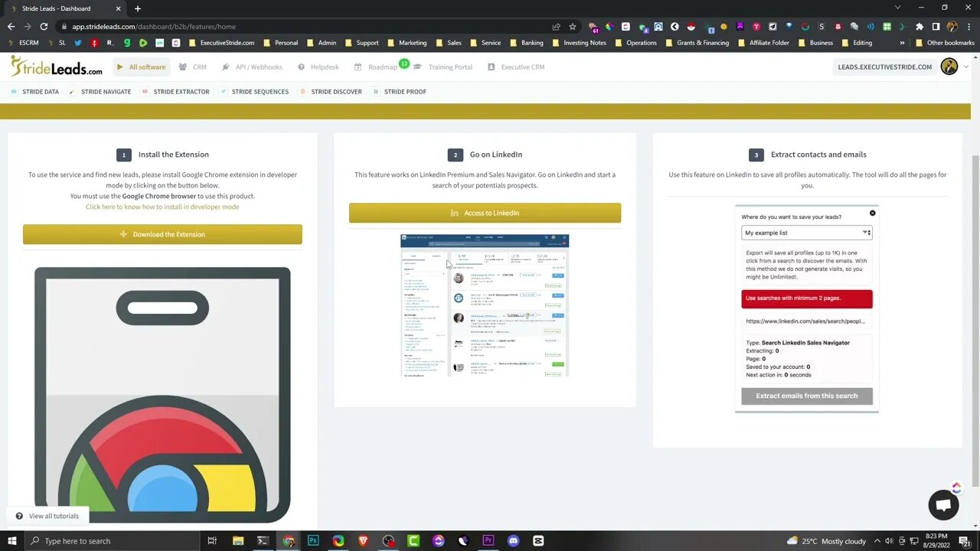Open the LinkedIn search preview screenshot
The width and height of the screenshot is (980, 551).
pyautogui.click(x=485, y=305)
